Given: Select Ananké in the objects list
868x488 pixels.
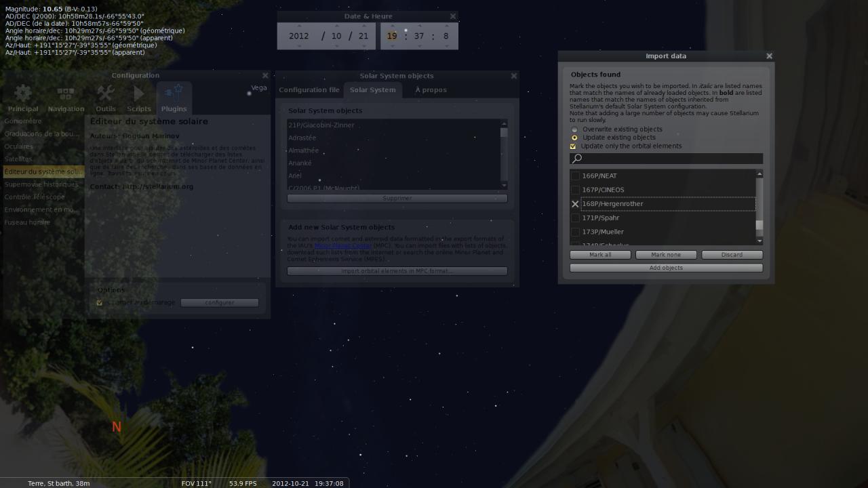Looking at the screenshot, I should [x=393, y=163].
